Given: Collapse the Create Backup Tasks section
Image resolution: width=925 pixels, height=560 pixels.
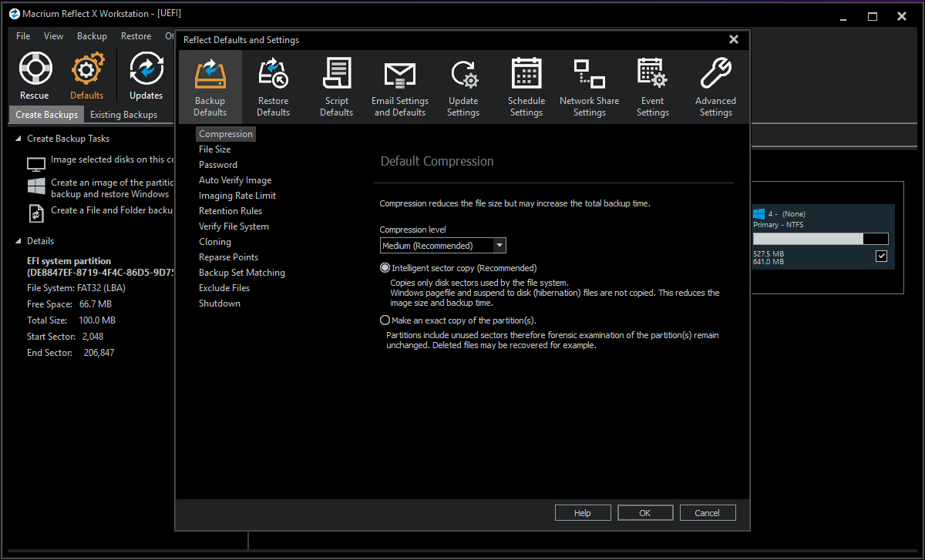Looking at the screenshot, I should click(x=19, y=139).
